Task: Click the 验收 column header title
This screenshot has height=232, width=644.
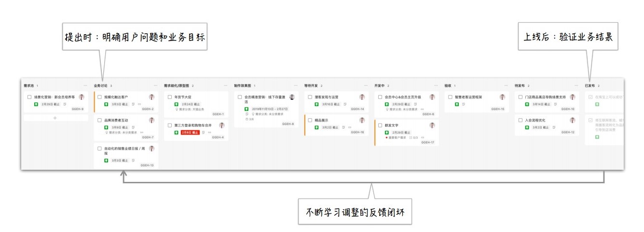Action: click(448, 86)
